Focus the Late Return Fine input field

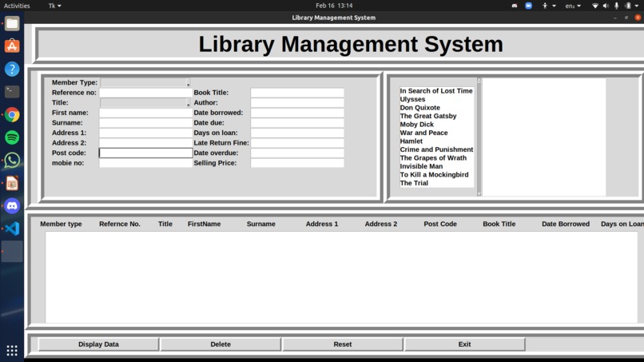[x=297, y=142]
